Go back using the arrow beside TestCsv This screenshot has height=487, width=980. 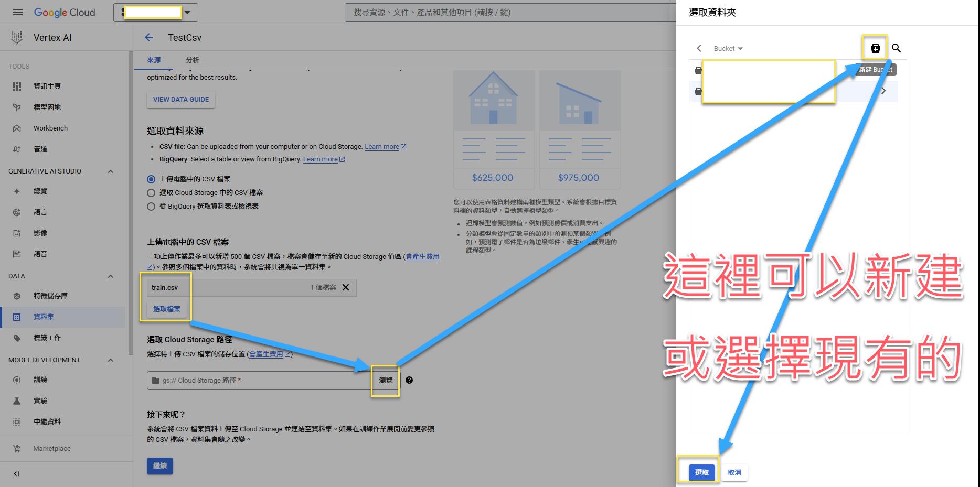click(x=150, y=37)
